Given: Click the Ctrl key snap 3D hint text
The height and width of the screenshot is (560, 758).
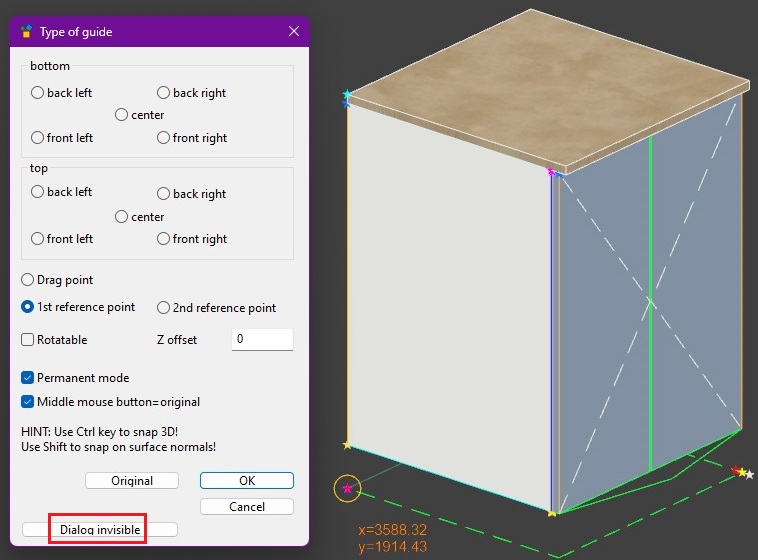Looking at the screenshot, I should [x=100, y=431].
